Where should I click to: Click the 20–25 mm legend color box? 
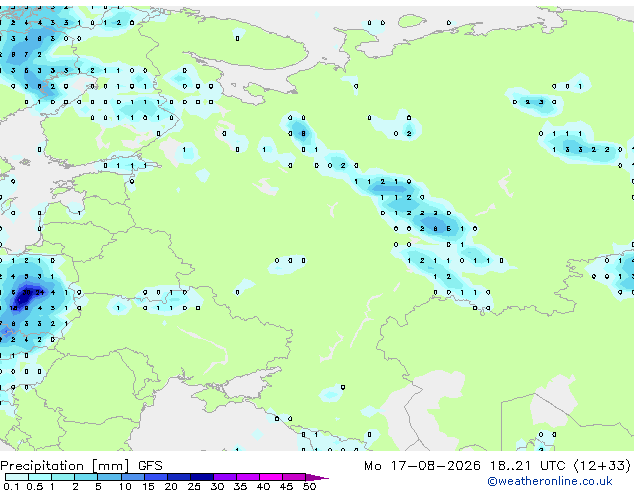pos(179,477)
